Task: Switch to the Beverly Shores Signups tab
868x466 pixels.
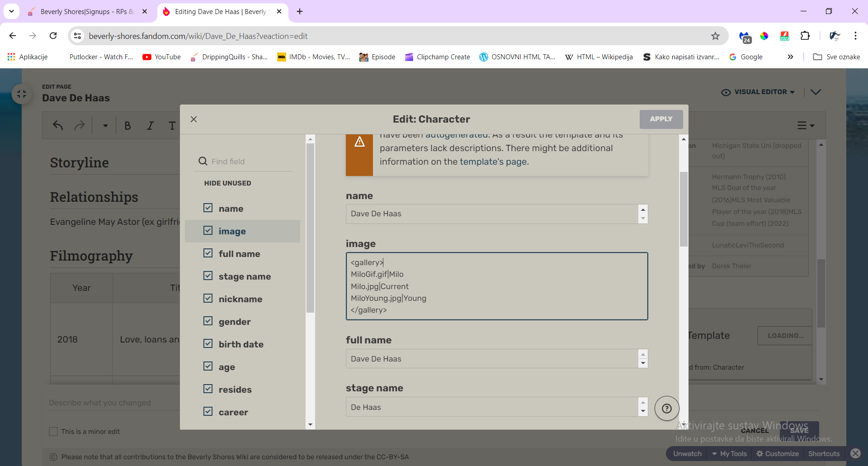Action: (x=87, y=12)
